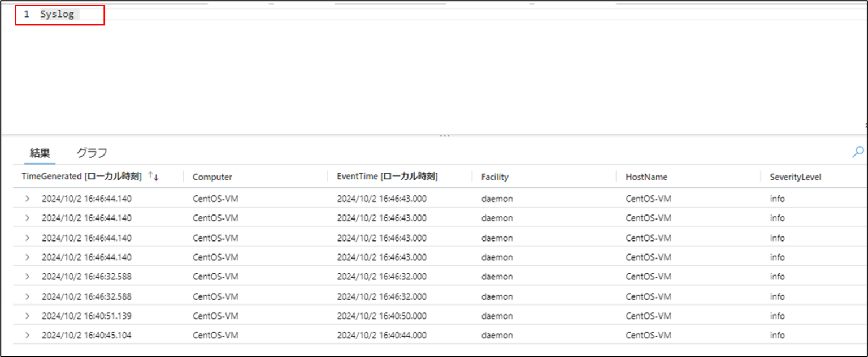Click the SeverityLevel column header
The height and width of the screenshot is (357, 868).
(795, 177)
